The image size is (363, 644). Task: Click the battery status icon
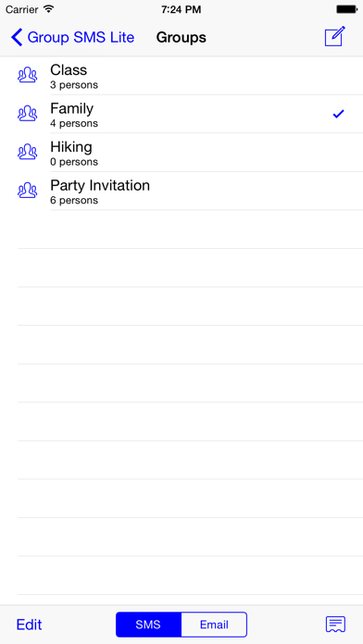point(346,9)
